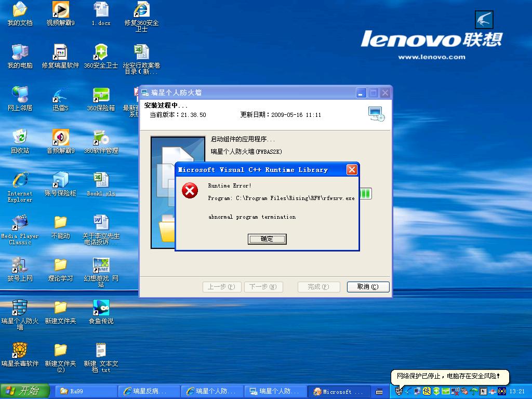
Task: Launch 瑞星杀毒软件 desktop shortcut
Action: point(20,354)
